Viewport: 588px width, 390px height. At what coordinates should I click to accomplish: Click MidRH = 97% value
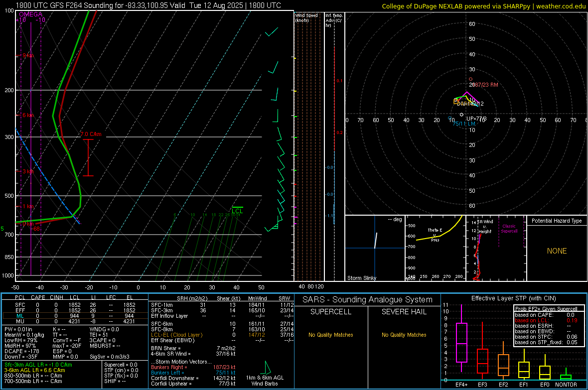[x=20, y=346]
